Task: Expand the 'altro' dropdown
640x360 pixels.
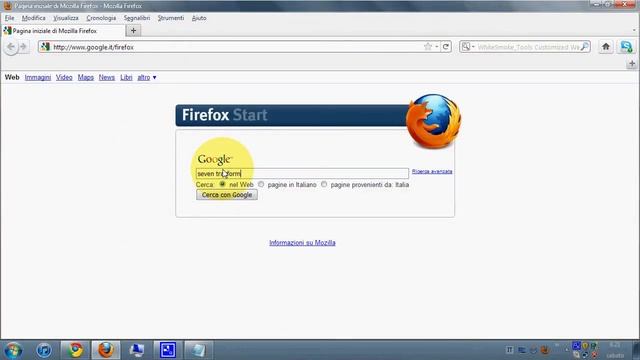Action: [x=147, y=78]
